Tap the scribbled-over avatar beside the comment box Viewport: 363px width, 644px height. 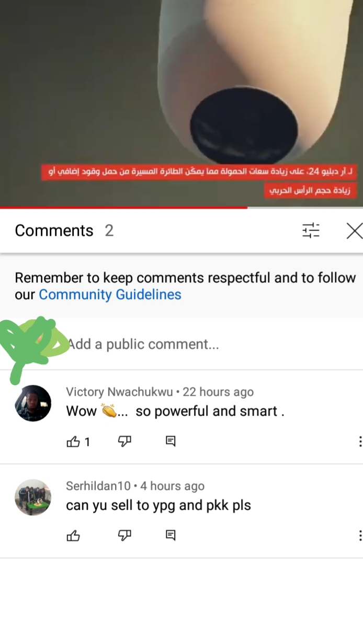point(34,344)
